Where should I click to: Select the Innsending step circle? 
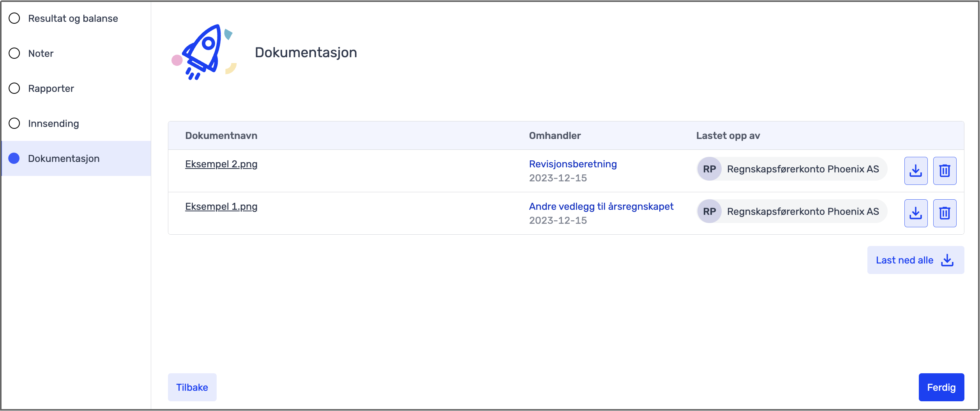pyautogui.click(x=14, y=123)
